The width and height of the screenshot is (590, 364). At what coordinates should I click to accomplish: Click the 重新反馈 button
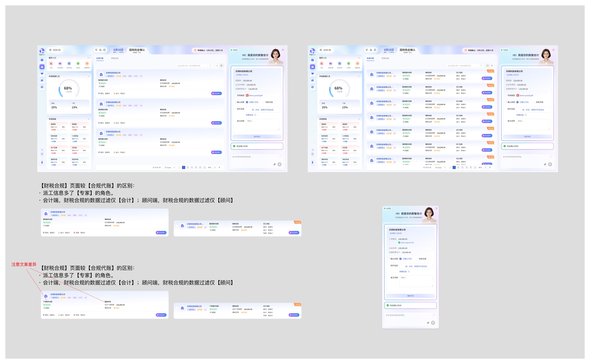pyautogui.click(x=410, y=296)
